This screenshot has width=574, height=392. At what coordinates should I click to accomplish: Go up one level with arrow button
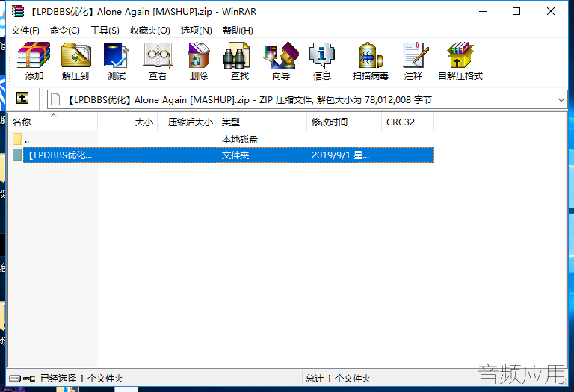pos(22,98)
